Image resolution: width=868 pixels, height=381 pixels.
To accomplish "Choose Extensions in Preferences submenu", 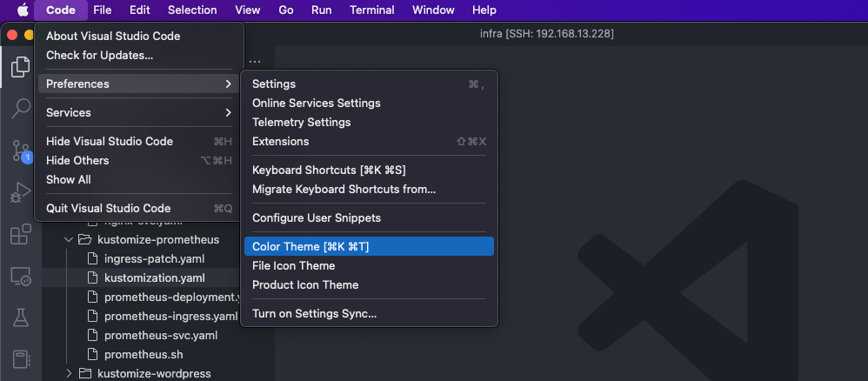I will point(369,141).
